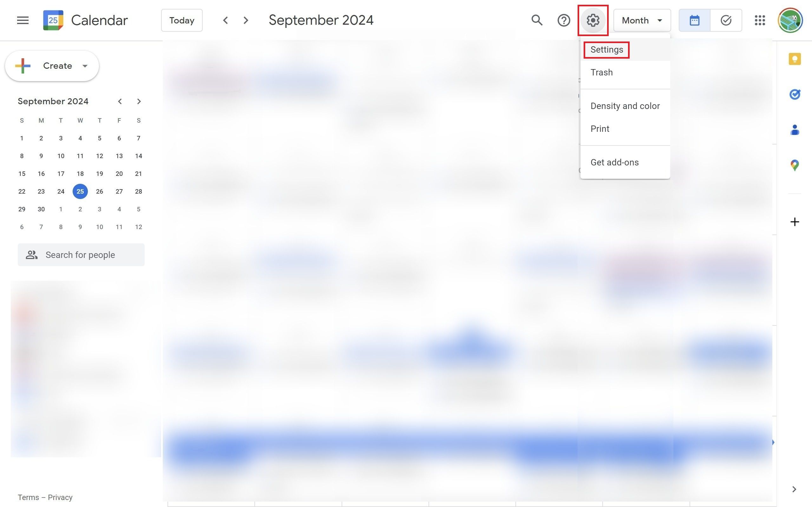812x507 pixels.
Task: Select Settings from the dropdown menu
Action: point(607,50)
